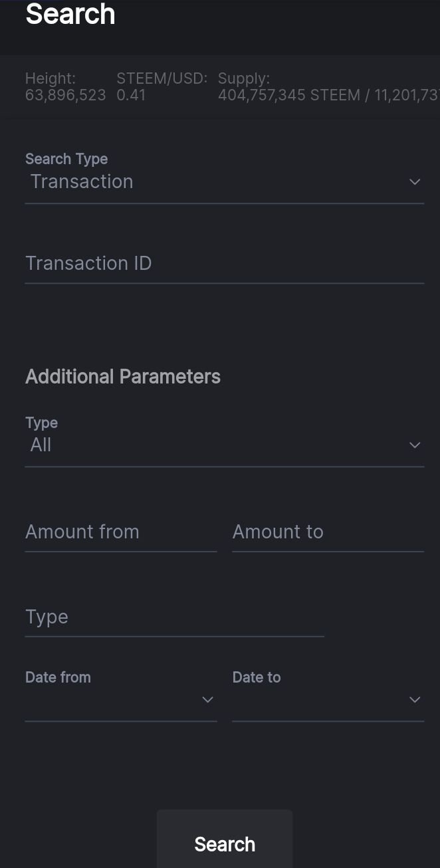The image size is (440, 868).
Task: Click the chevron arrow beside Transaction
Action: [415, 182]
